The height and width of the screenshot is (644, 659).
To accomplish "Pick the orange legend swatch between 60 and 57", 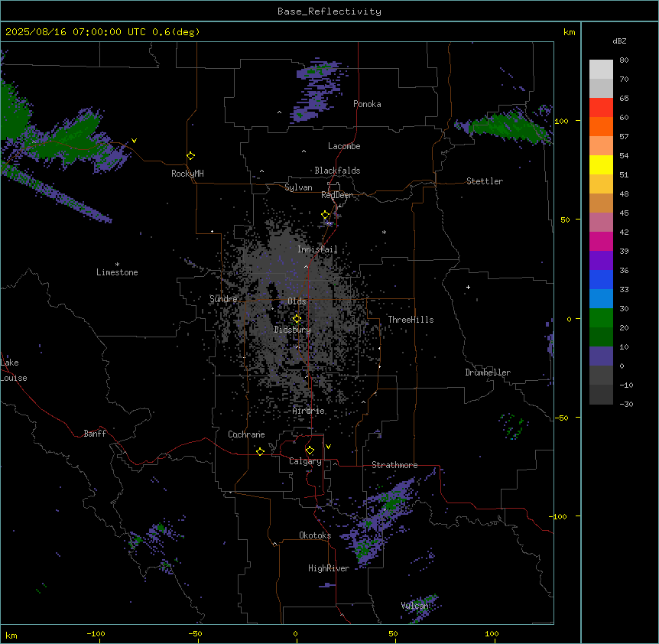I will (x=601, y=126).
